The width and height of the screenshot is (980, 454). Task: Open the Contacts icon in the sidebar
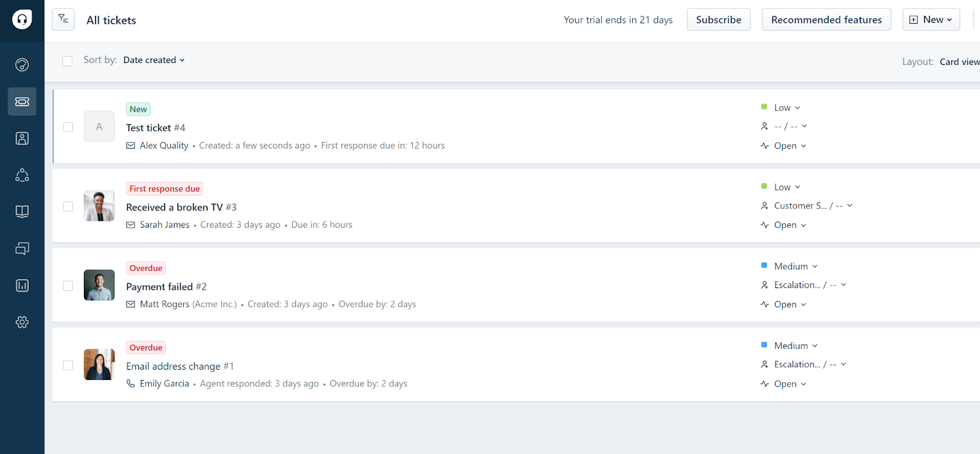coord(22,138)
